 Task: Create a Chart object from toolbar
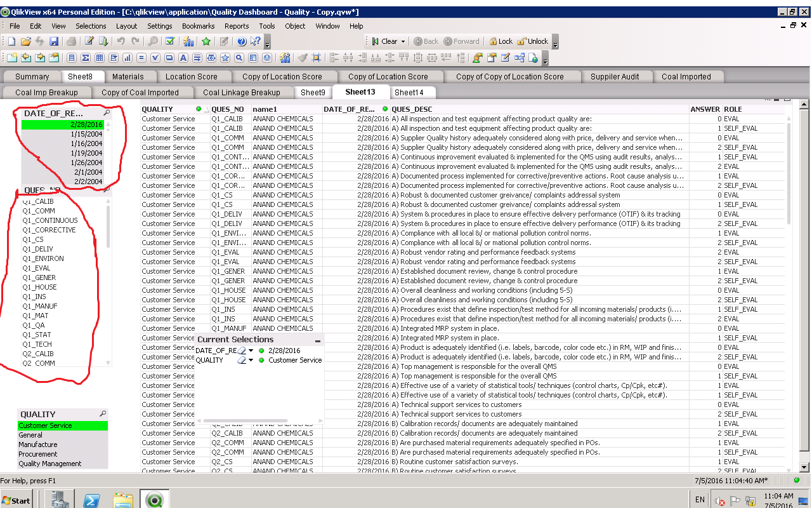[x=128, y=58]
